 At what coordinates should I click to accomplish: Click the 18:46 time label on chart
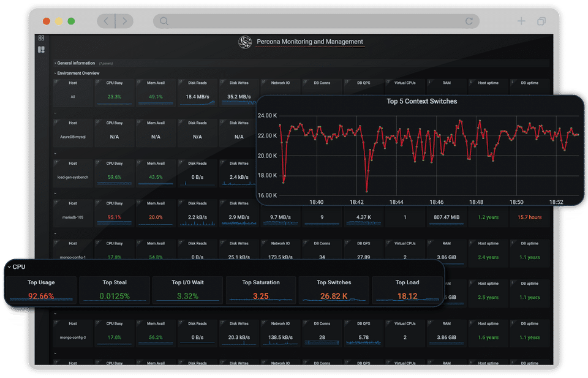point(437,202)
